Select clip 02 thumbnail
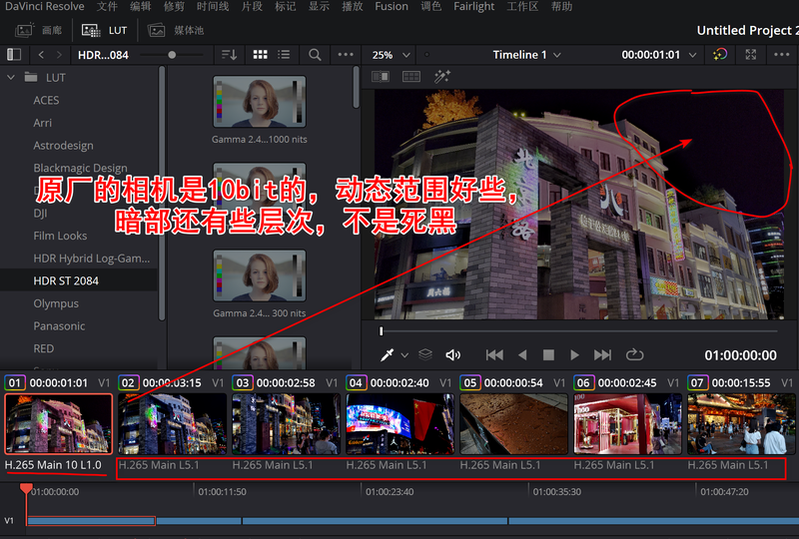 pos(172,423)
